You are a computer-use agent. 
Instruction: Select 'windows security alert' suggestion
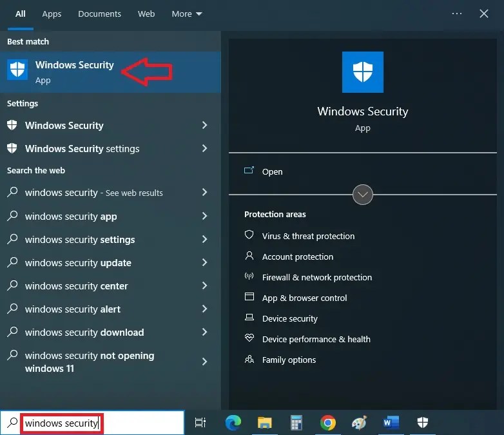click(110, 309)
